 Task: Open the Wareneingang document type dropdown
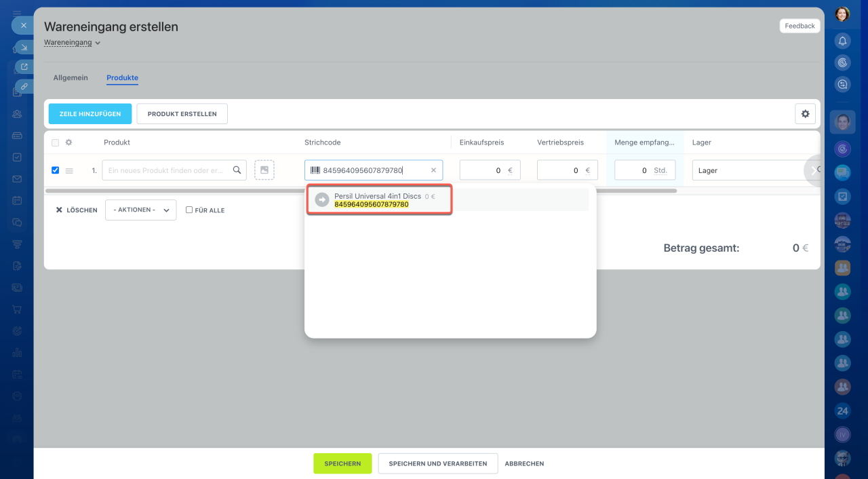[x=72, y=43]
